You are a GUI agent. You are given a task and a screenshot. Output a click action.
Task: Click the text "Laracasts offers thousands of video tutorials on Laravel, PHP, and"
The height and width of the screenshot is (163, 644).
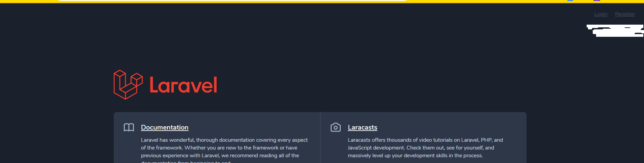pos(425,140)
